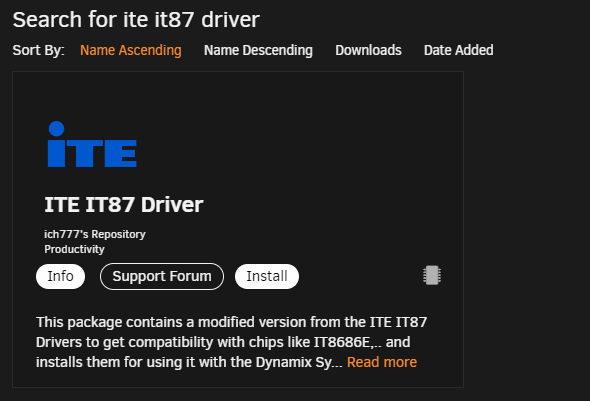
Task: Sort results by Date Added
Action: tap(458, 50)
